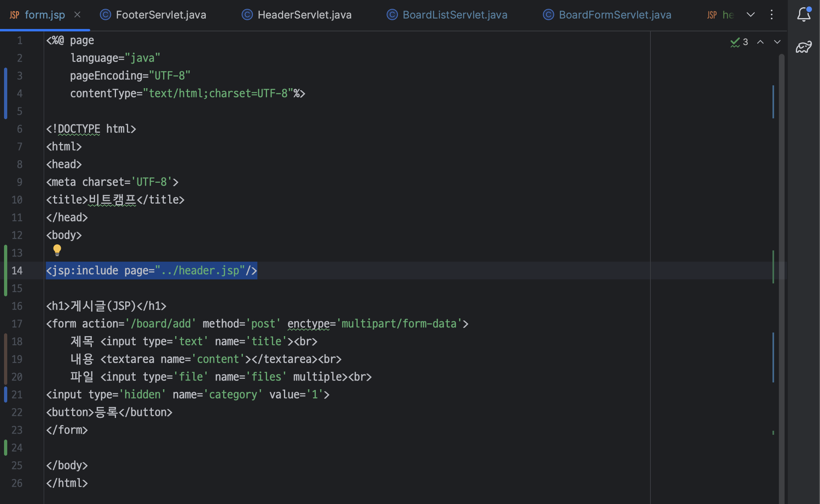Image resolution: width=820 pixels, height=504 pixels.
Task: Click the inspections checkmark widget
Action: tap(739, 42)
